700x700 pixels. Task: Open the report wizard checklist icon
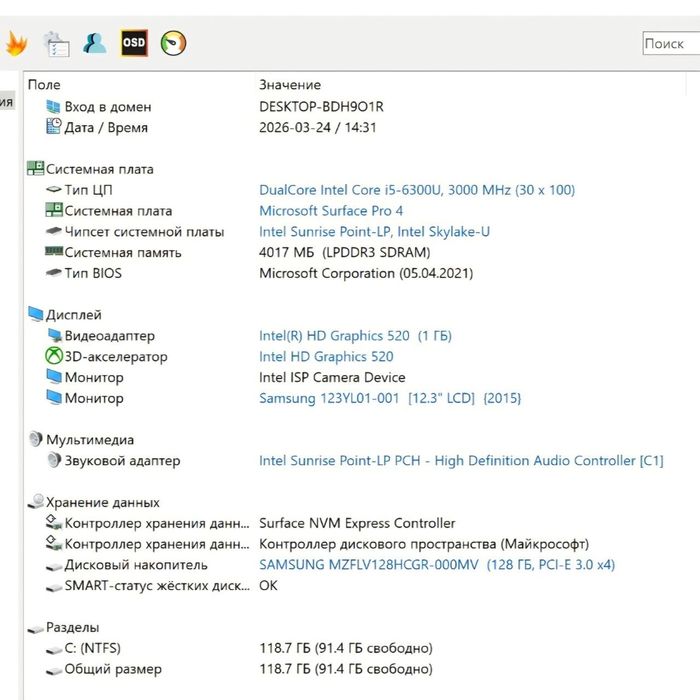[x=56, y=44]
